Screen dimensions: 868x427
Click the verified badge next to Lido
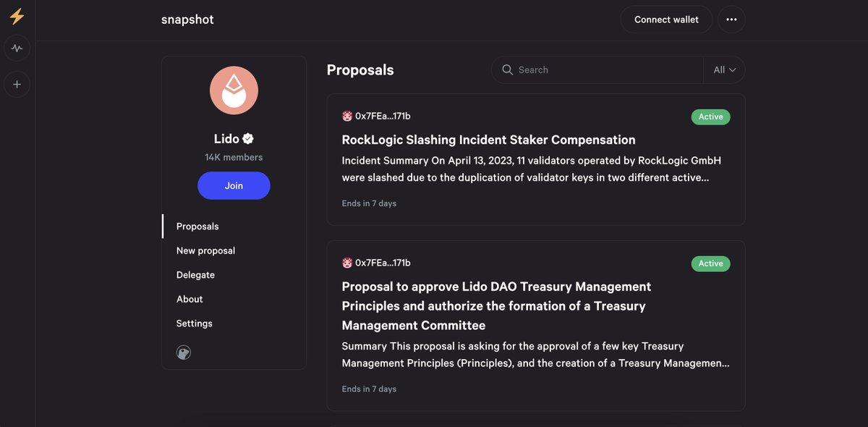point(248,139)
